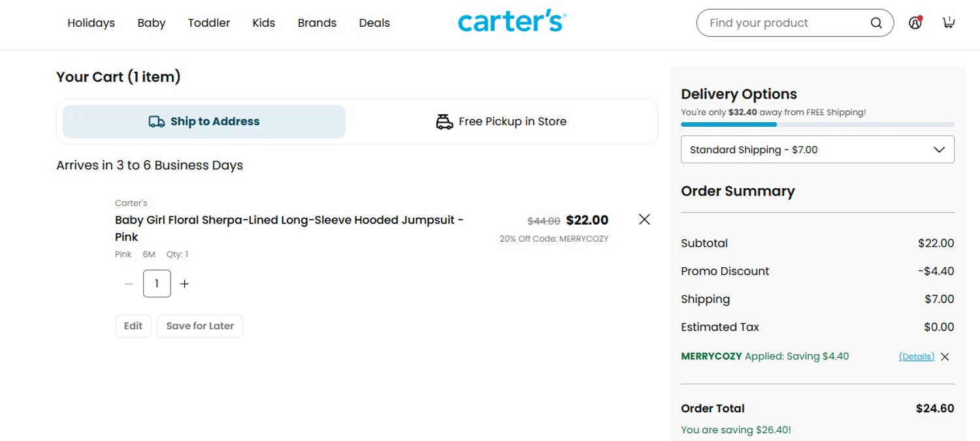This screenshot has height=441, width=980.
Task: Click the Find your product search box
Action: [x=795, y=23]
